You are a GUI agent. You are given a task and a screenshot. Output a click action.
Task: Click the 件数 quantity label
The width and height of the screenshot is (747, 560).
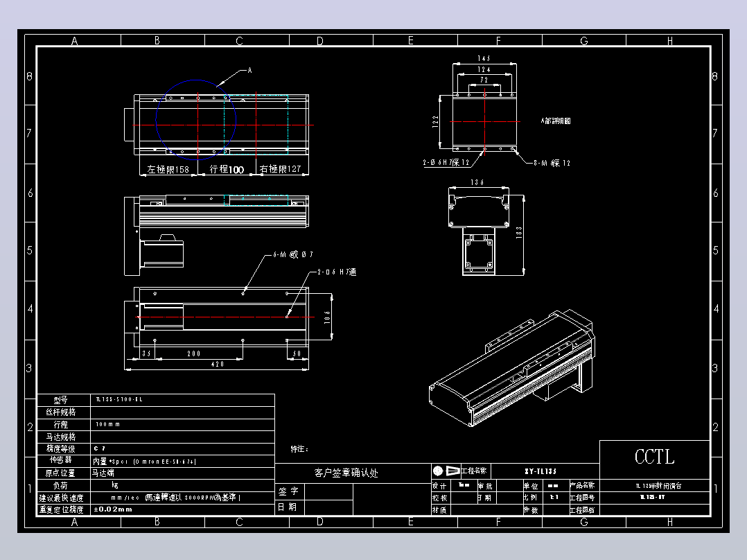pos(531,509)
